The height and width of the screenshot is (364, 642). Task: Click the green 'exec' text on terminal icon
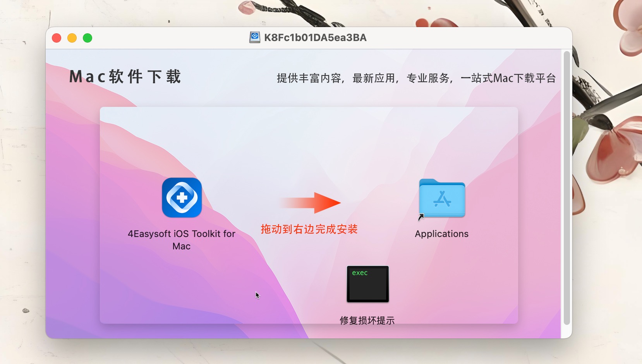point(360,273)
